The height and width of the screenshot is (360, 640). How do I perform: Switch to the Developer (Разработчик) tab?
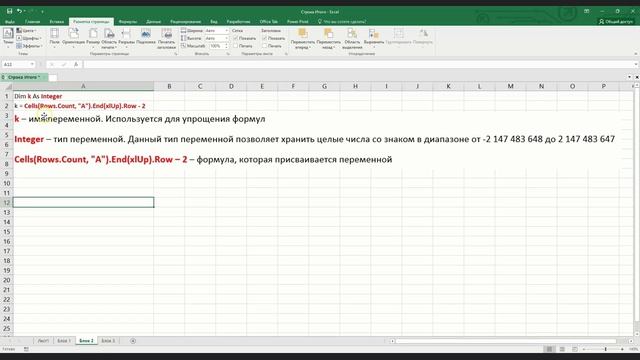[238, 22]
